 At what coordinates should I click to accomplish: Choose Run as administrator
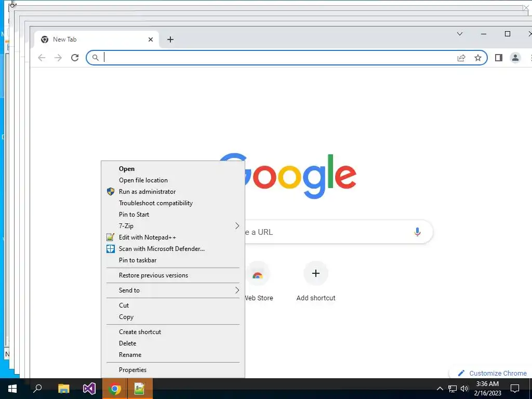tap(173, 192)
